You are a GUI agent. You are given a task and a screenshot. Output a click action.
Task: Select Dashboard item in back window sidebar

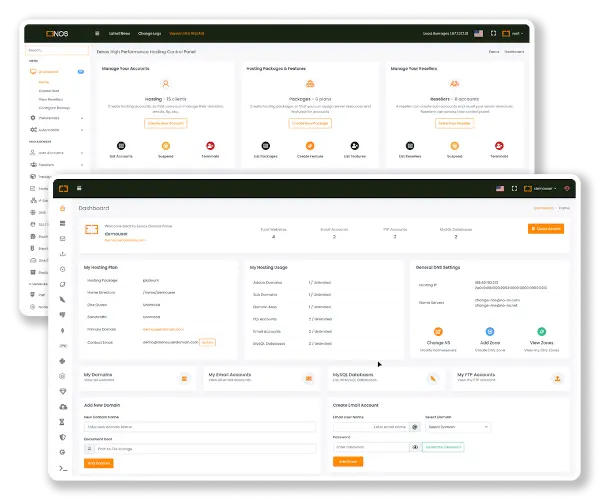57,72
